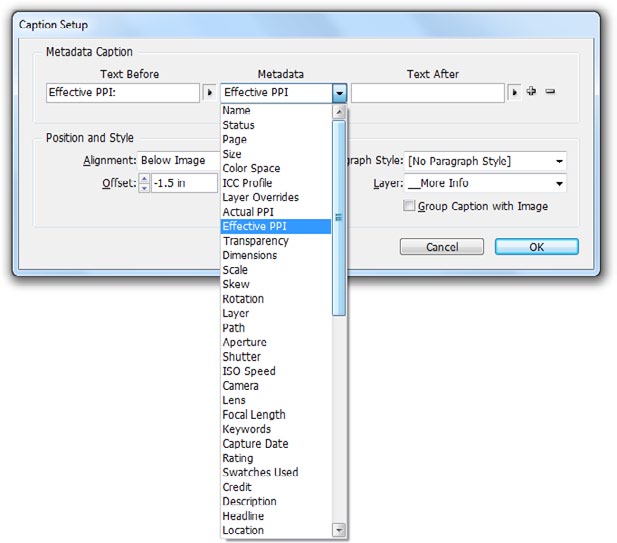This screenshot has height=543, width=617.
Task: Select Dimensions in the metadata list
Action: pyautogui.click(x=276, y=255)
